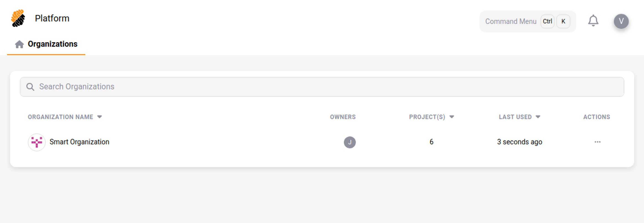The image size is (644, 223).
Task: Click the Owners column header
Action: [343, 117]
